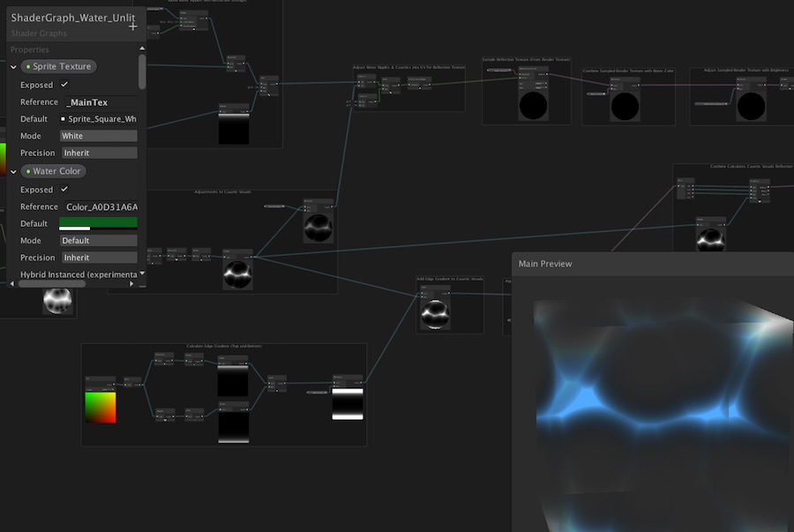Click caustic sphere preview in Add Edge Gradient group
The image size is (794, 532).
435,314
